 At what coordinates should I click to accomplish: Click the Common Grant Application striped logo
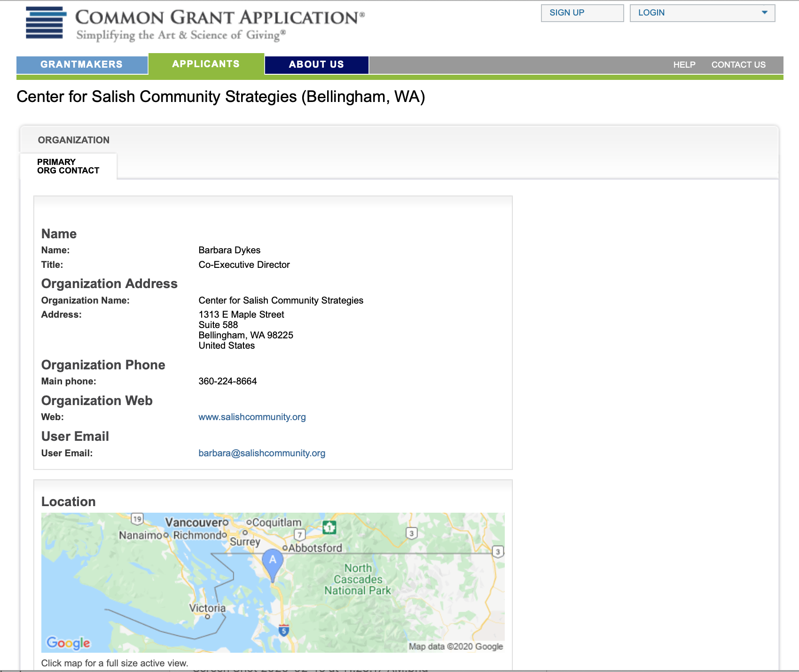click(45, 23)
